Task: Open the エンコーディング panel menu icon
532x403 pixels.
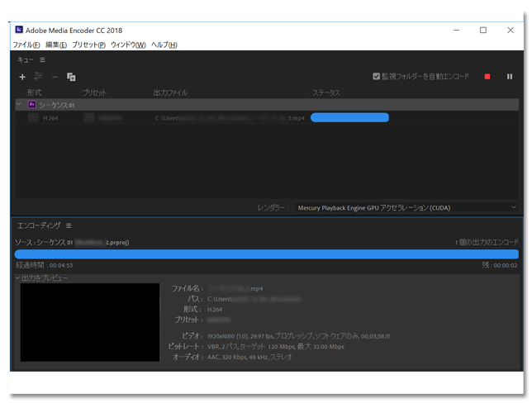Action: pos(69,225)
